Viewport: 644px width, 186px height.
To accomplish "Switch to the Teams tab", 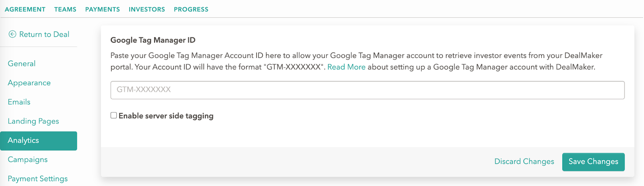I will [x=65, y=9].
